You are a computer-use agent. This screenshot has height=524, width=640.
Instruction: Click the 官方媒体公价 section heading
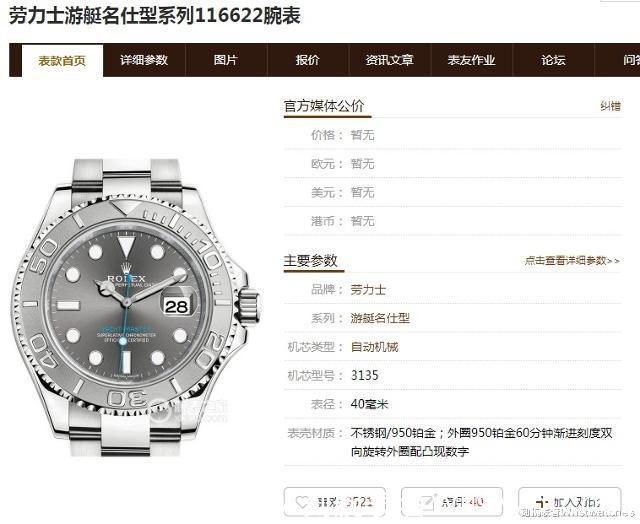coord(324,106)
